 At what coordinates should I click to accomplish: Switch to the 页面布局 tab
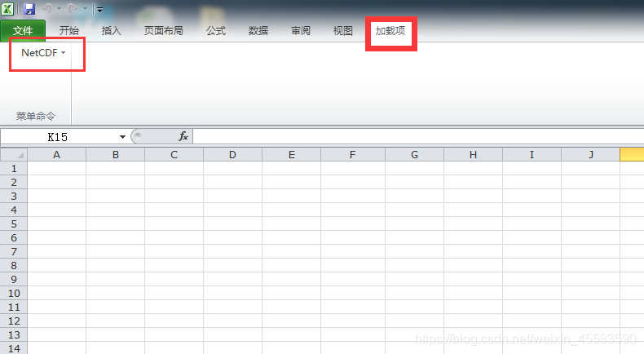click(x=164, y=30)
